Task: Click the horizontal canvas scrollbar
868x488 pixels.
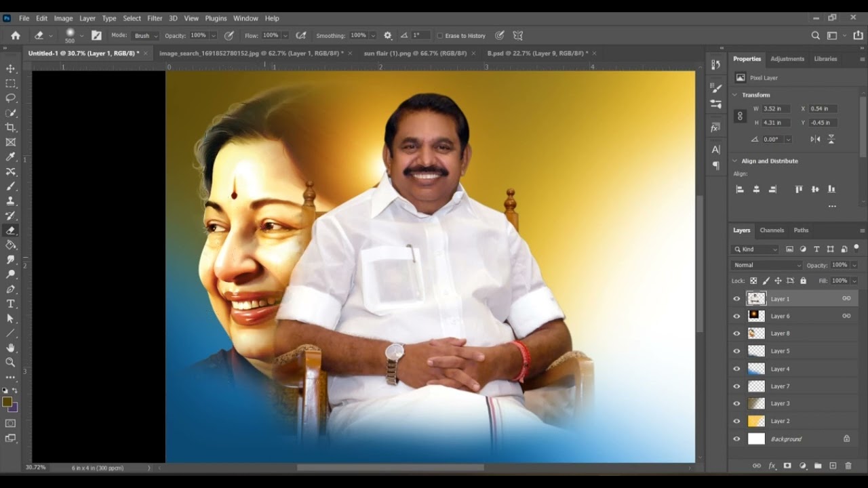Action: (x=391, y=468)
